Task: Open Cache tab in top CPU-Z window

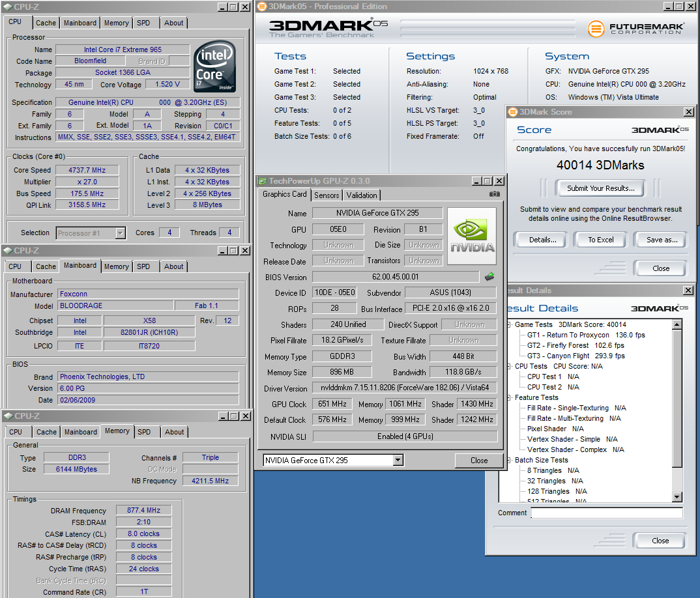Action: click(x=46, y=23)
